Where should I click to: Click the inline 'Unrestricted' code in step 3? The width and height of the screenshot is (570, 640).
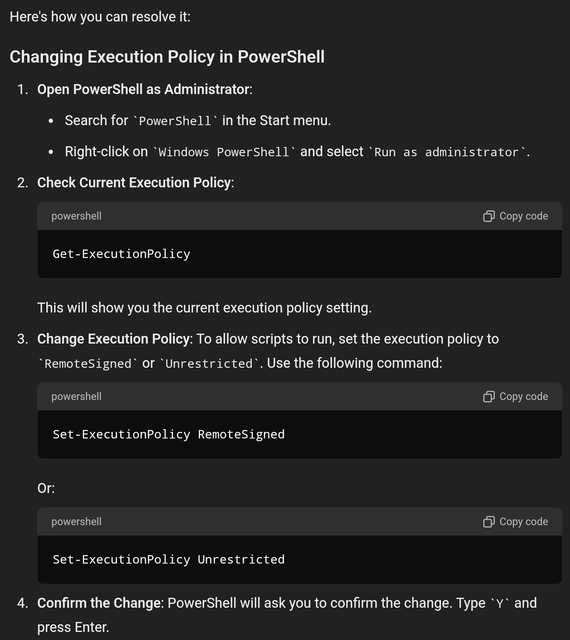[209, 364]
